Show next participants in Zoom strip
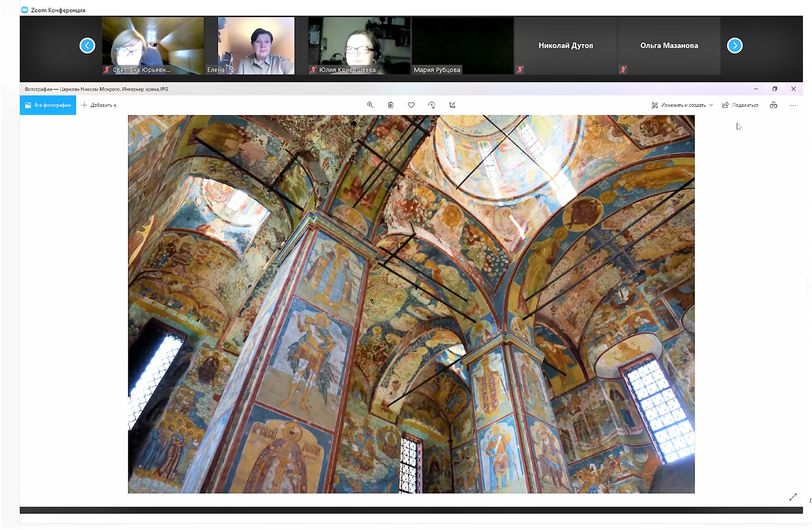The image size is (812, 530). (x=735, y=45)
